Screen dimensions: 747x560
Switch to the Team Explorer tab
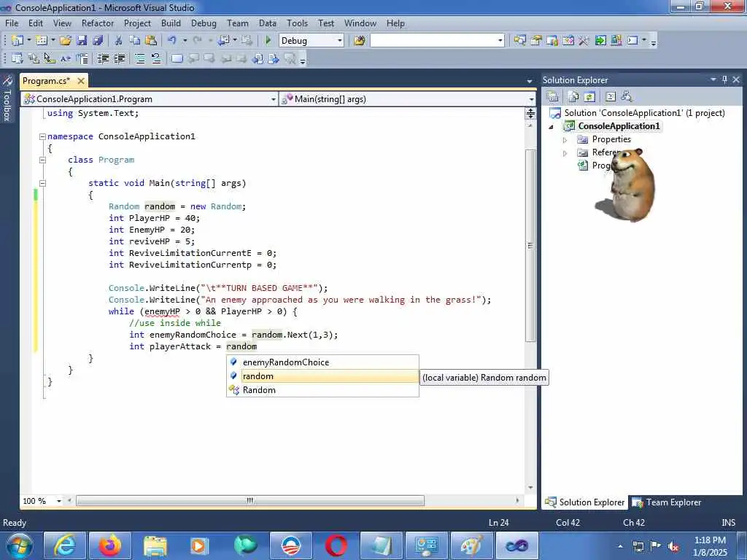coord(667,502)
